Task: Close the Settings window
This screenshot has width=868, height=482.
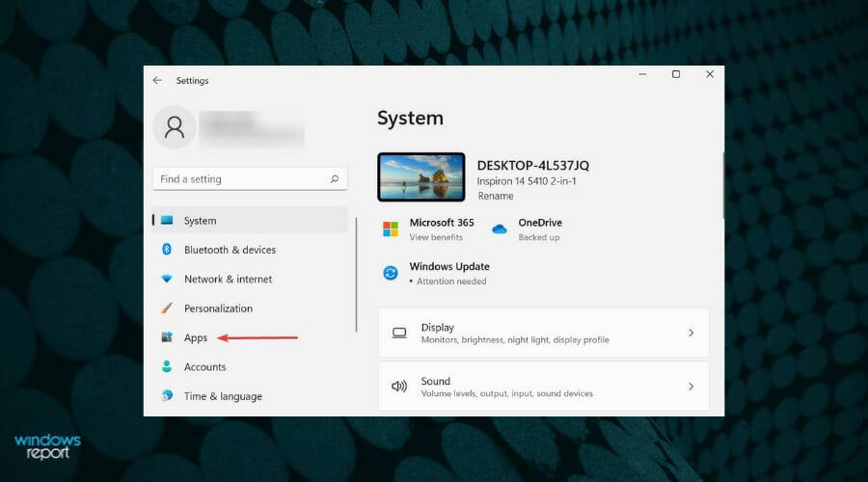Action: tap(710, 74)
